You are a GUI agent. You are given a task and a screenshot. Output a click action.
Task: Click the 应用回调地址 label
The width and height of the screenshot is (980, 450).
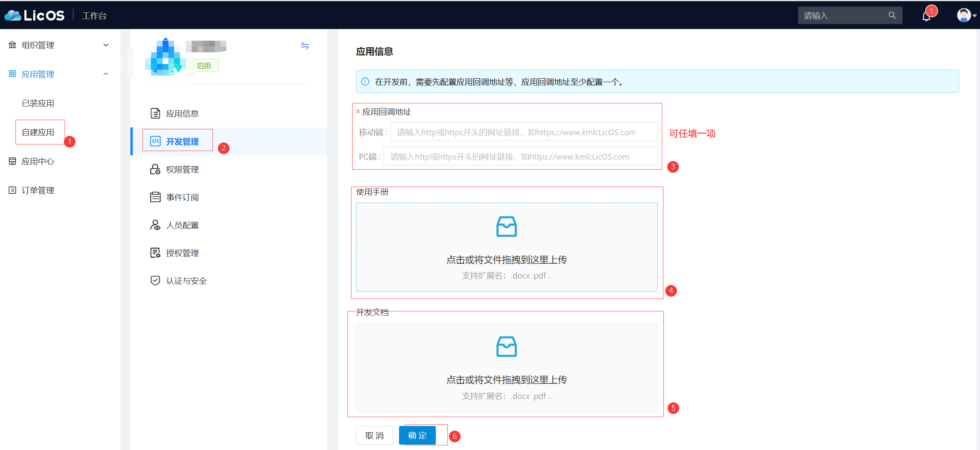pos(386,112)
